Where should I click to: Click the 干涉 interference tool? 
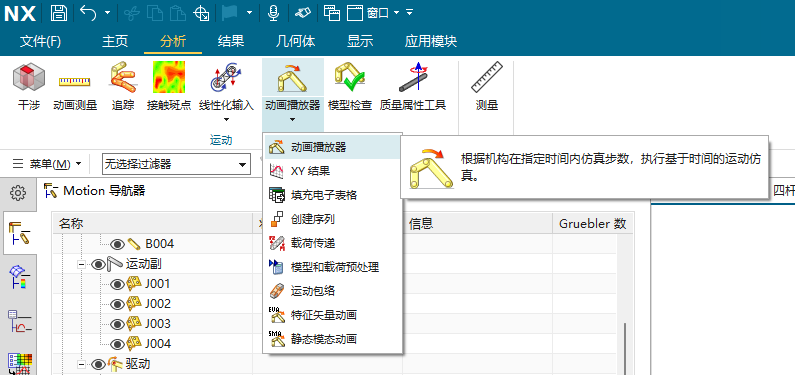29,86
